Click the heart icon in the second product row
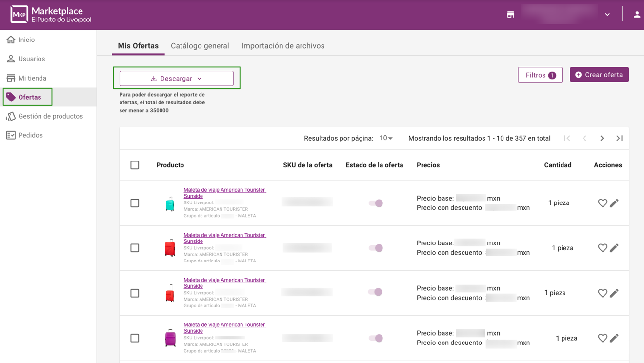This screenshot has height=363, width=644. click(x=603, y=248)
